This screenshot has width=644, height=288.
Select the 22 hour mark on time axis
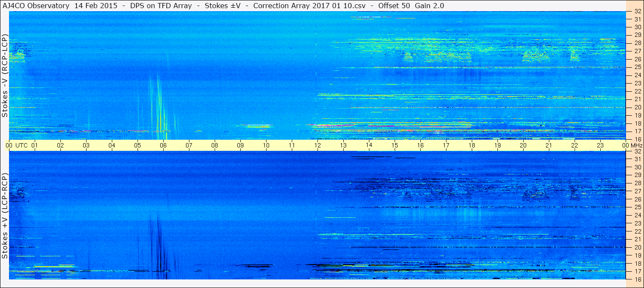(575, 145)
